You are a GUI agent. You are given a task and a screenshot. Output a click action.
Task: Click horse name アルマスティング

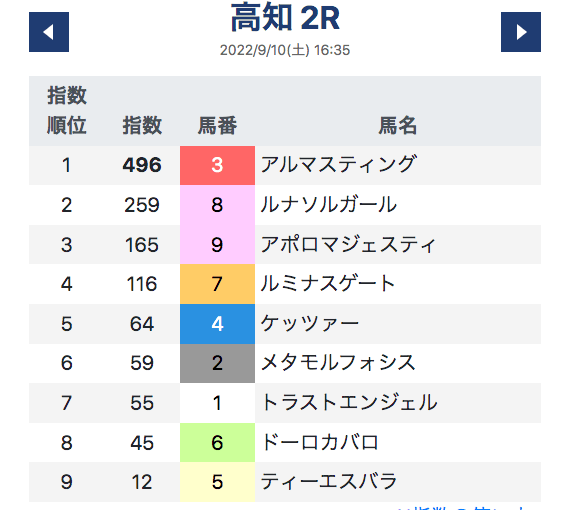tap(339, 164)
